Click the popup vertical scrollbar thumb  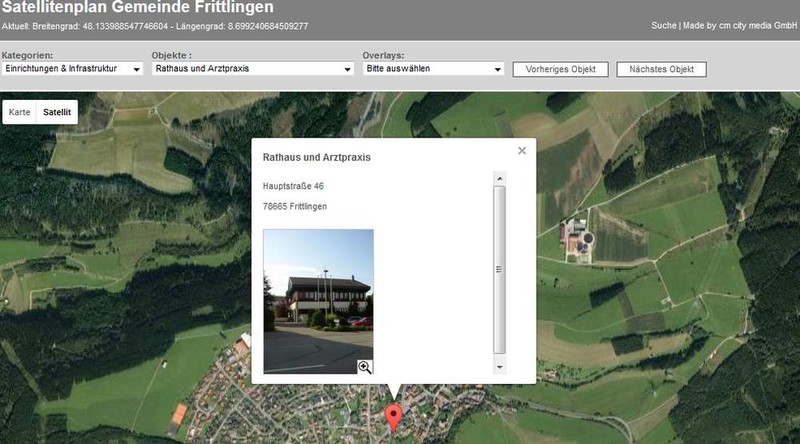click(499, 270)
